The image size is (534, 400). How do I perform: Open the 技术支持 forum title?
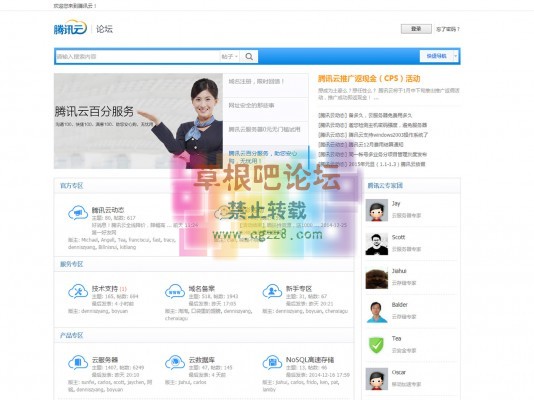105,288
